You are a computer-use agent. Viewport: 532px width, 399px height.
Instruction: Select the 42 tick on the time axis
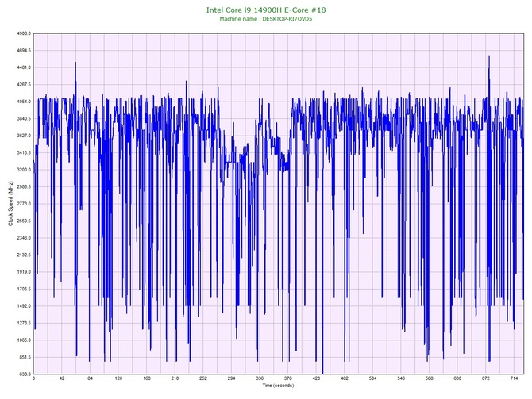coord(62,378)
